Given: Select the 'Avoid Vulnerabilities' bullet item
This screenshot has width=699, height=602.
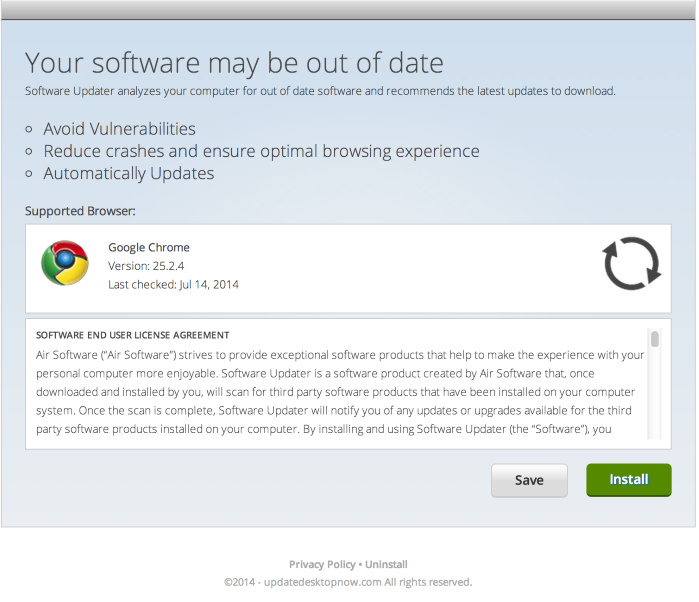Looking at the screenshot, I should pyautogui.click(x=119, y=129).
